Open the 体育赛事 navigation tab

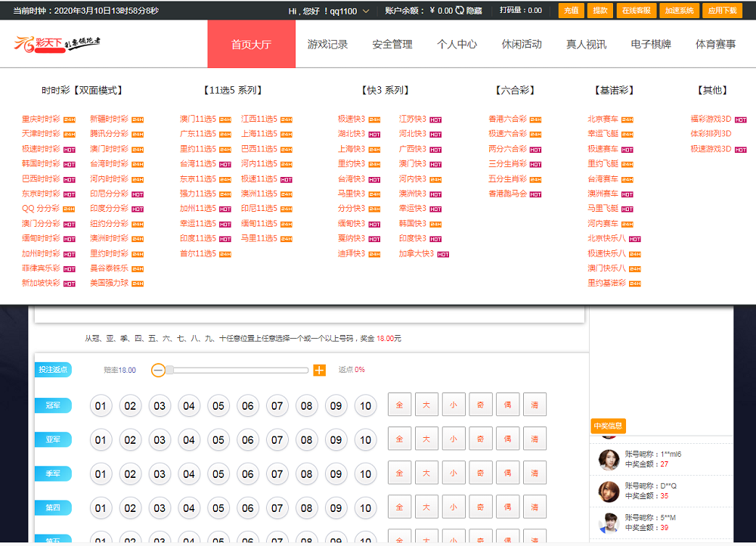click(715, 44)
